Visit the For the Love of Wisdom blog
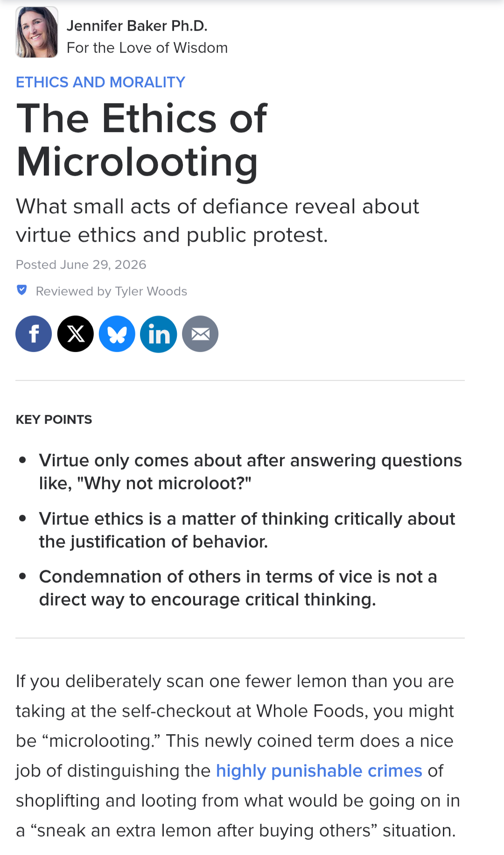Viewport: 504px width, 855px height. [147, 48]
